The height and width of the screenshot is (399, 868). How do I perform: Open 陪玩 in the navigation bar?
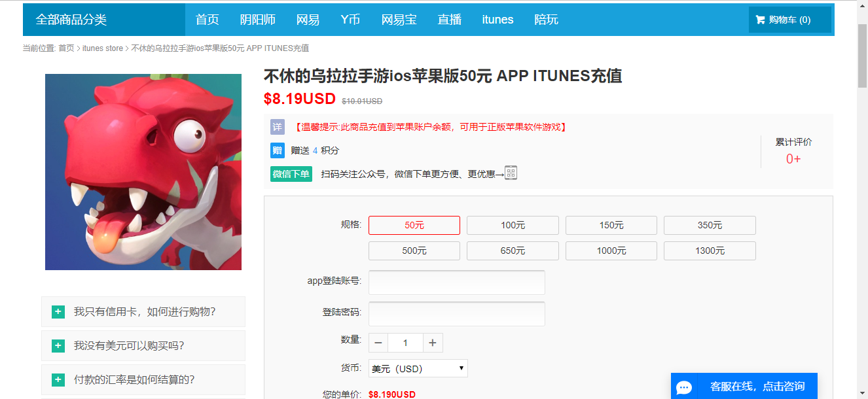tap(547, 20)
